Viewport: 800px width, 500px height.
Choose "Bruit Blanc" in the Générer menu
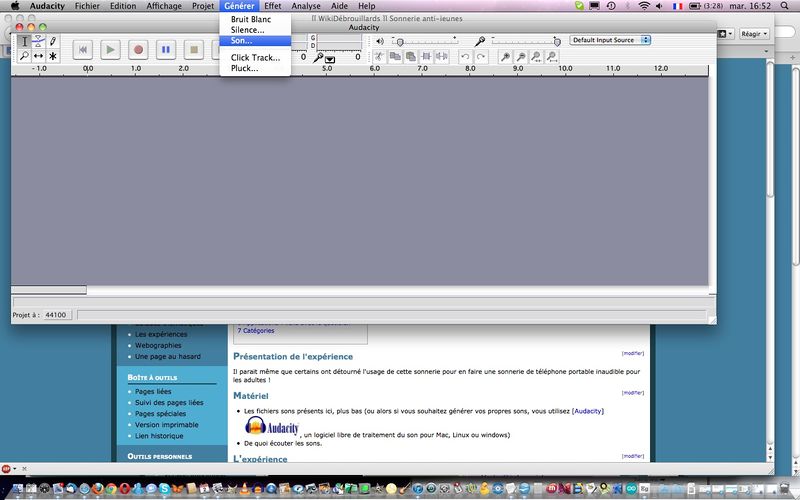tap(250, 19)
